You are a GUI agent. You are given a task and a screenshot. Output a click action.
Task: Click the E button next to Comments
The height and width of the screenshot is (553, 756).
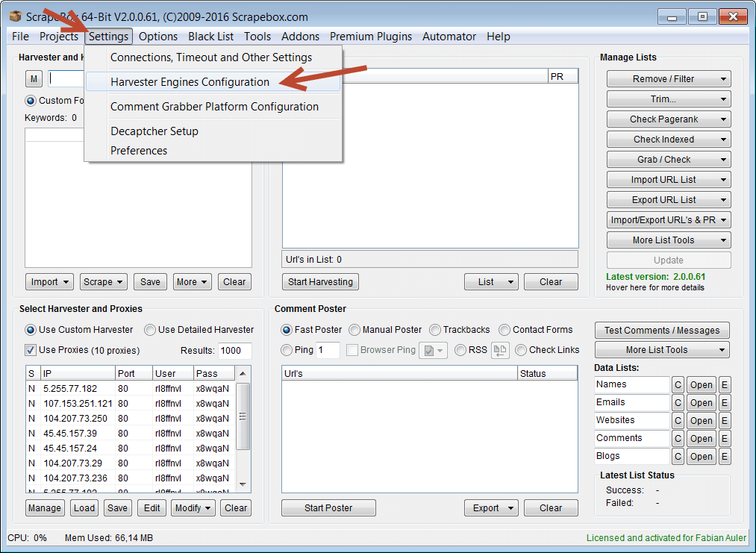pos(724,439)
